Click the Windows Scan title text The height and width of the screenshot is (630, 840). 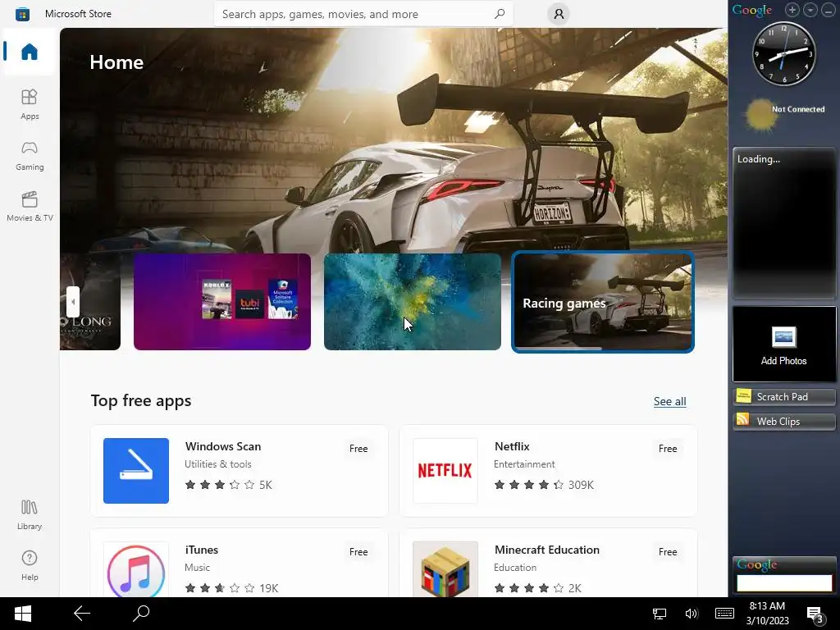click(223, 446)
